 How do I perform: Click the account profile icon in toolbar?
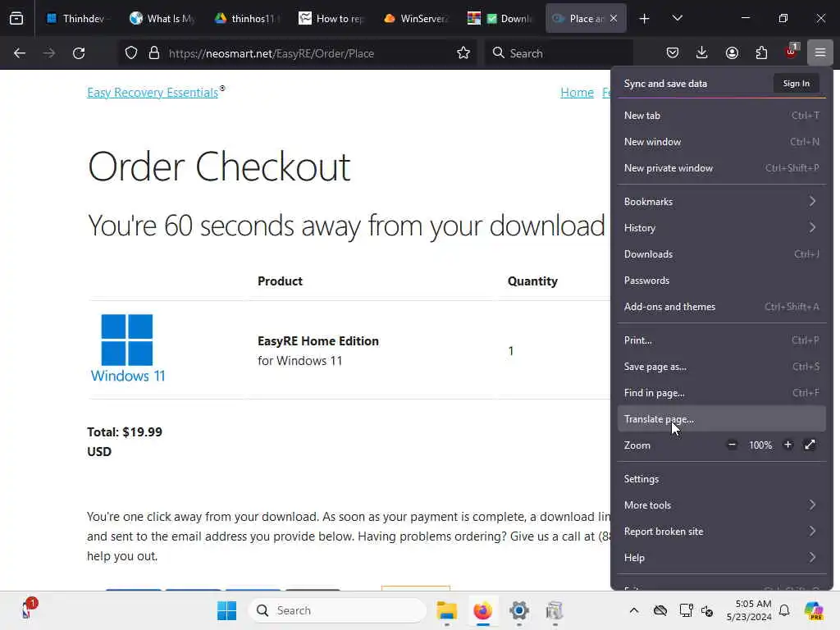[732, 52]
